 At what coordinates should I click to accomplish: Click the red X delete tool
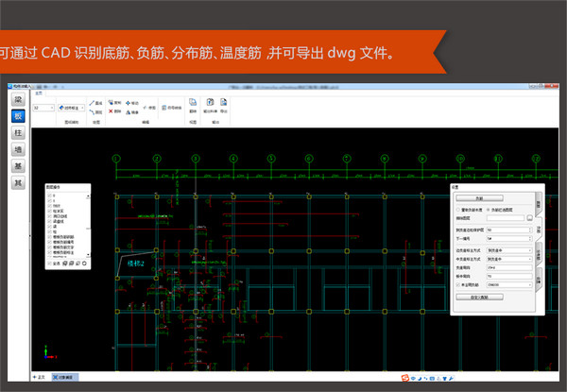pyautogui.click(x=114, y=111)
